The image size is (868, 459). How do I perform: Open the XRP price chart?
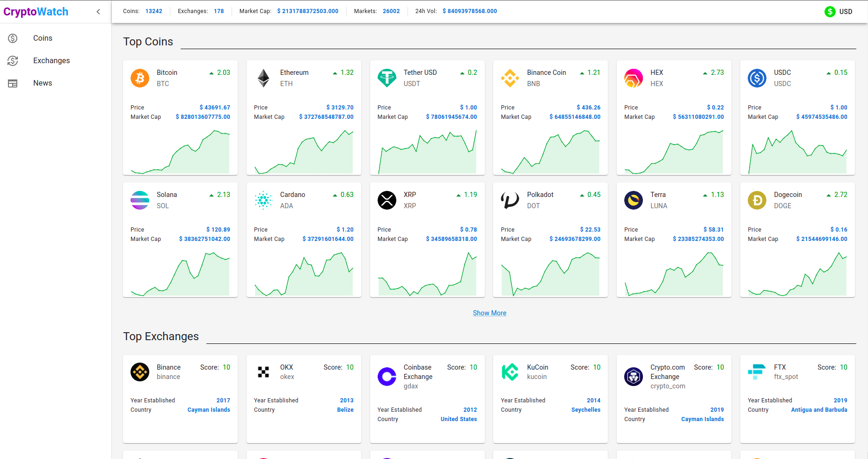427,274
